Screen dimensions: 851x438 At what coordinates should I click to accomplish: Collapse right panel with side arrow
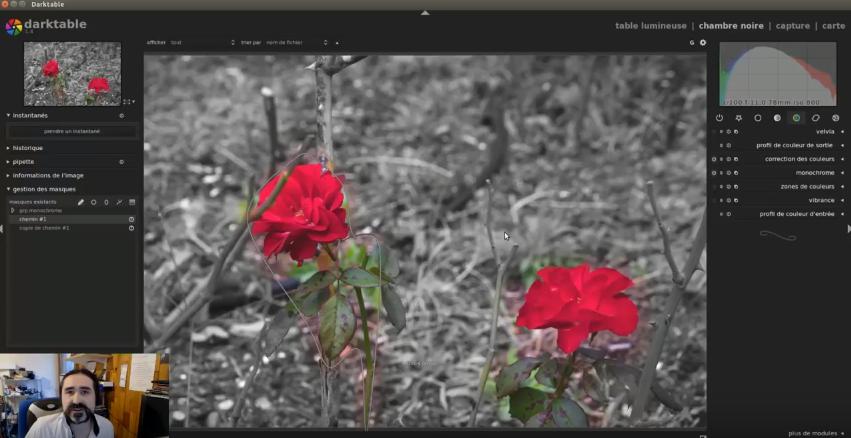849,229
